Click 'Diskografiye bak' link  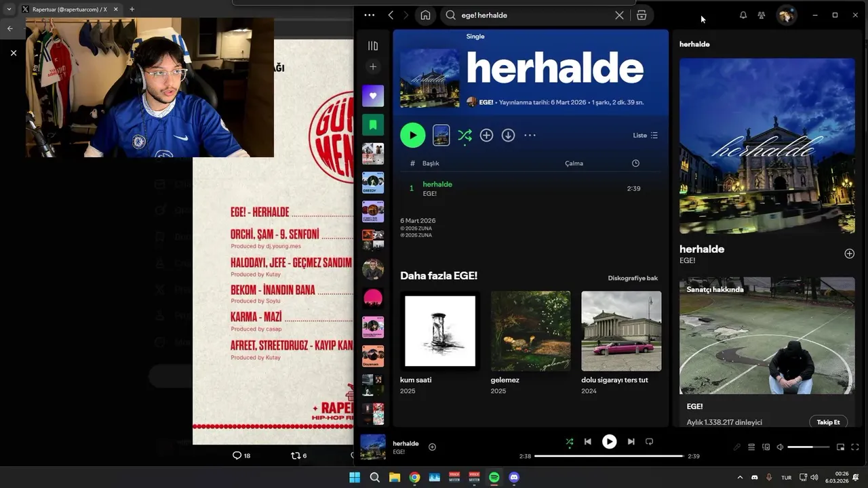633,278
